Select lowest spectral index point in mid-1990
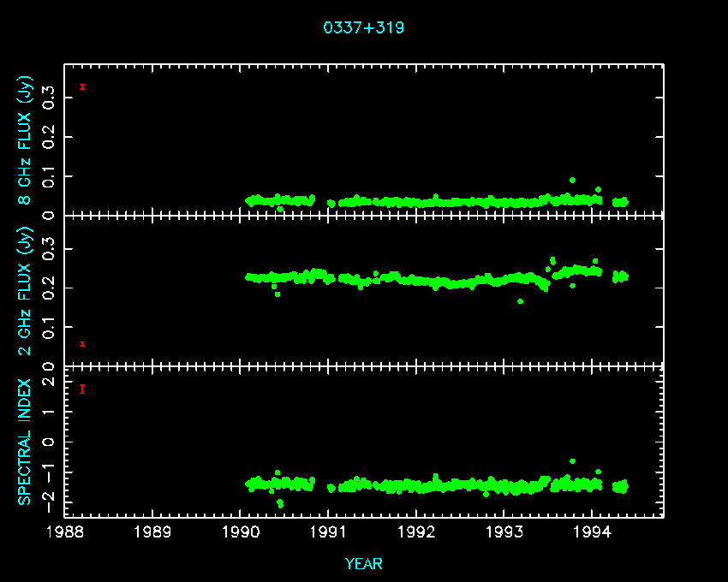The height and width of the screenshot is (582, 728). 280,505
